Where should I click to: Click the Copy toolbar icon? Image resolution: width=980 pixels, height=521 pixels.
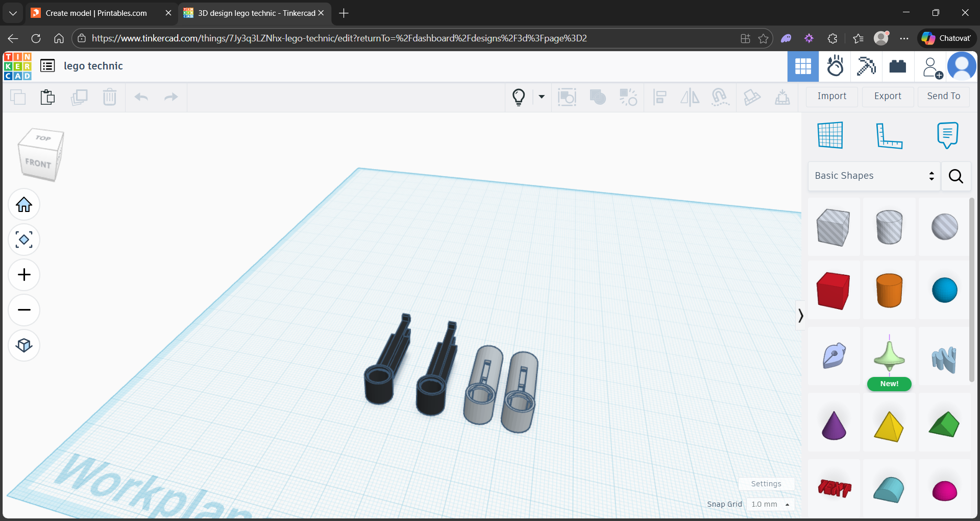click(18, 97)
